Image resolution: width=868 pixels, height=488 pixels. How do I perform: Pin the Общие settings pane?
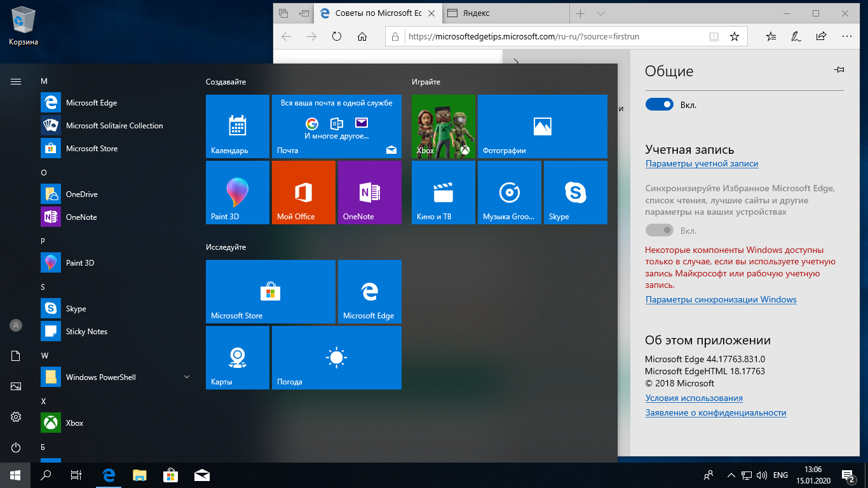(x=839, y=71)
